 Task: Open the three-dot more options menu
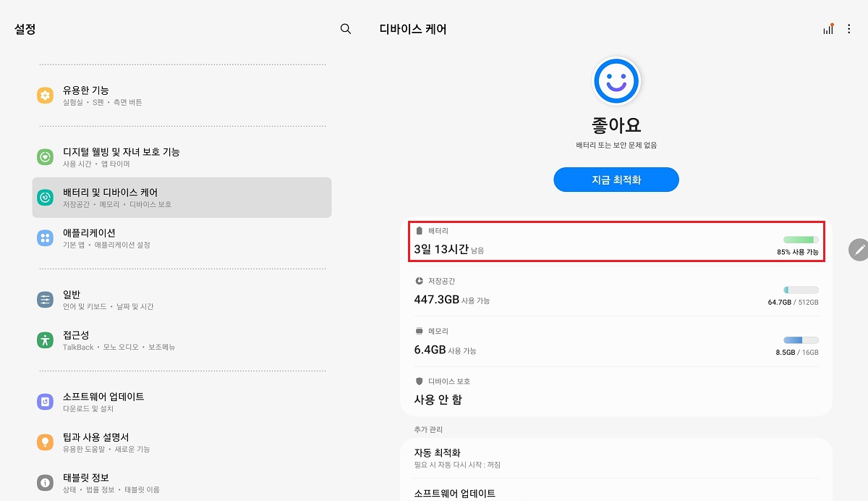point(850,29)
